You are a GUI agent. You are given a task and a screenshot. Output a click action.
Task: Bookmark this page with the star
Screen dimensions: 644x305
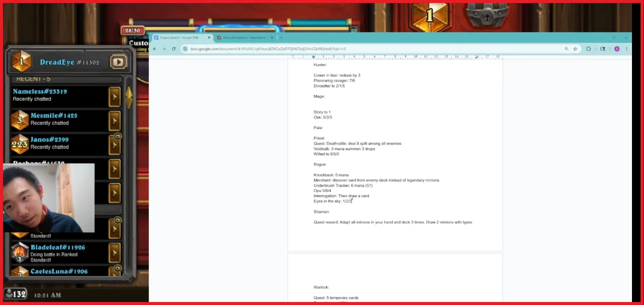tap(575, 49)
